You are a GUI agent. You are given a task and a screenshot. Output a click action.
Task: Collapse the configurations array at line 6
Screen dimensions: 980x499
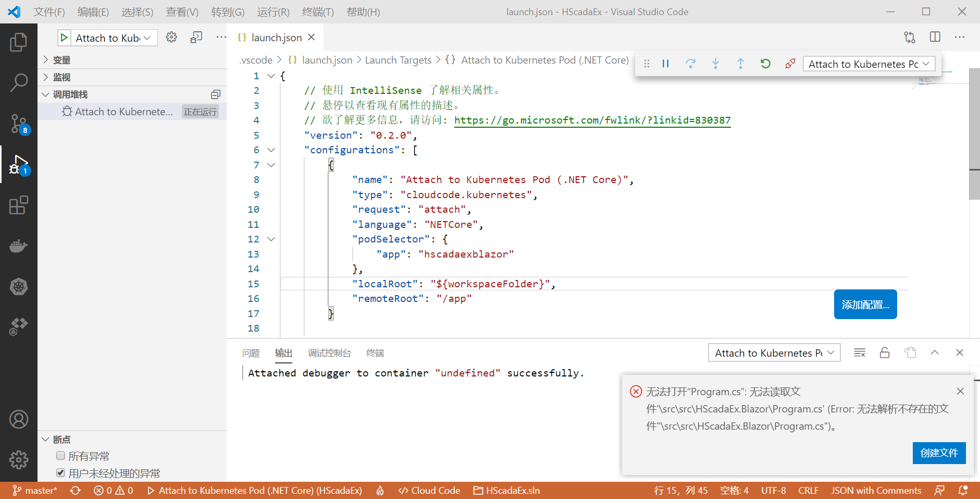(x=270, y=150)
